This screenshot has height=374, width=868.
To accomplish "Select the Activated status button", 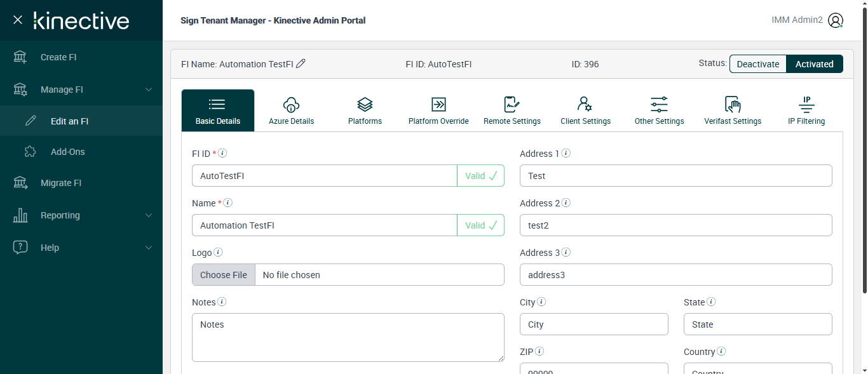I will pos(814,64).
